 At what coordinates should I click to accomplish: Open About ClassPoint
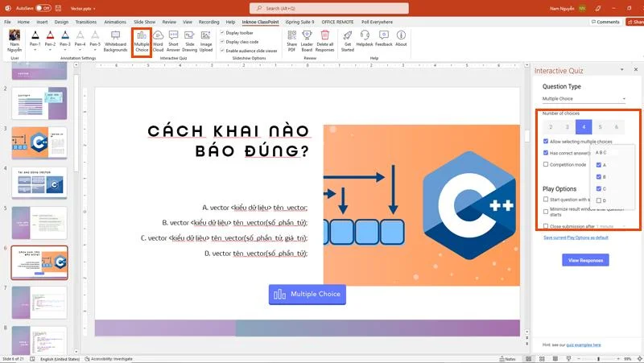coord(401,38)
